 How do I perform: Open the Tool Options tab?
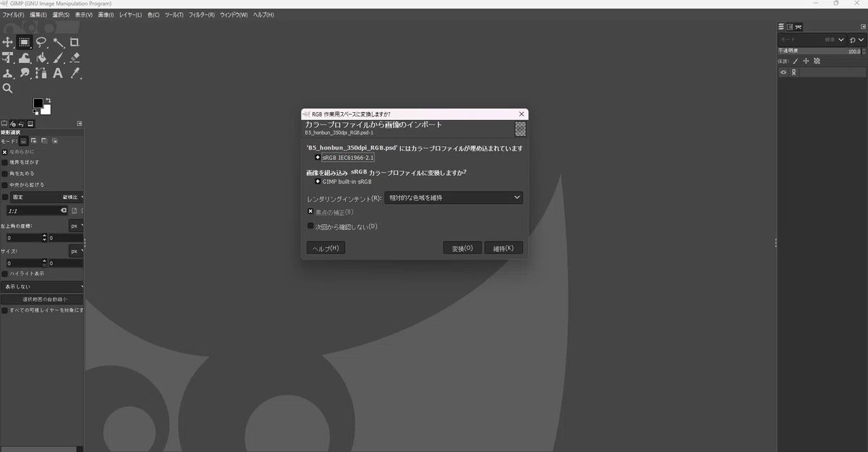click(4, 124)
